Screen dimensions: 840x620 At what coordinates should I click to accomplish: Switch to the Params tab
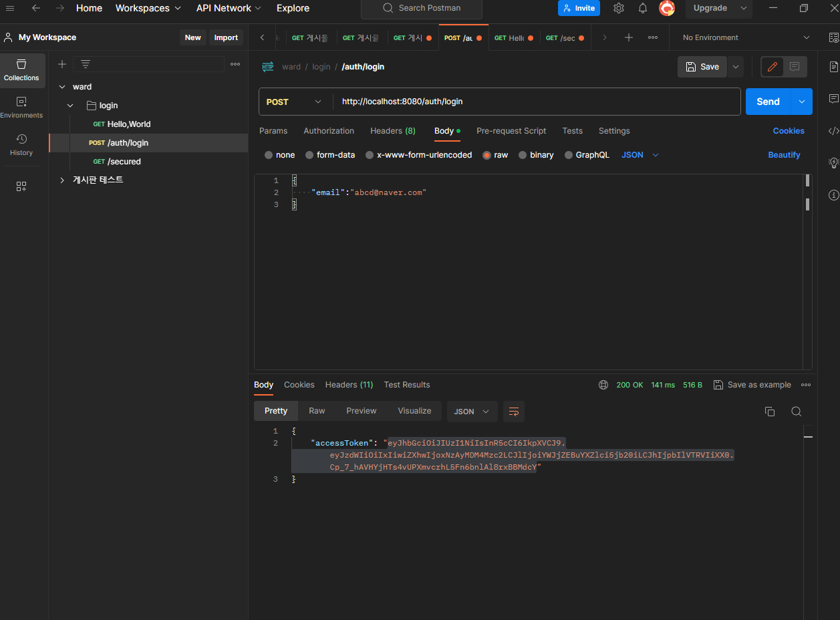tap(273, 131)
